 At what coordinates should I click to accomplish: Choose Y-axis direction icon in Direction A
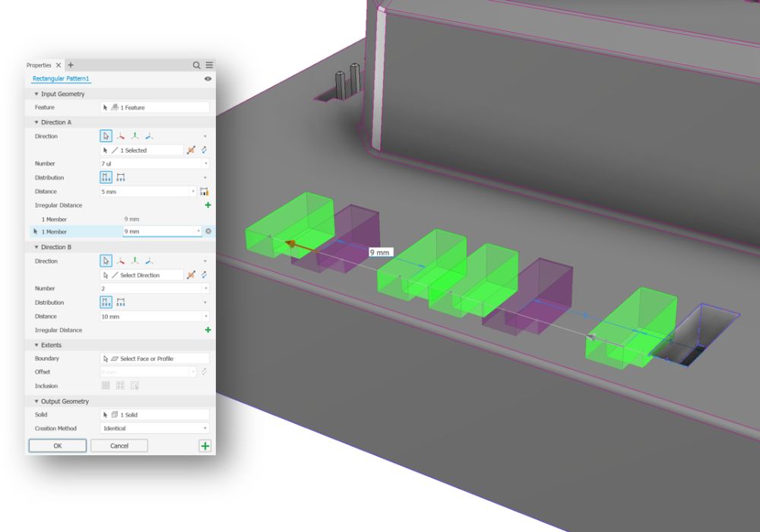[135, 136]
